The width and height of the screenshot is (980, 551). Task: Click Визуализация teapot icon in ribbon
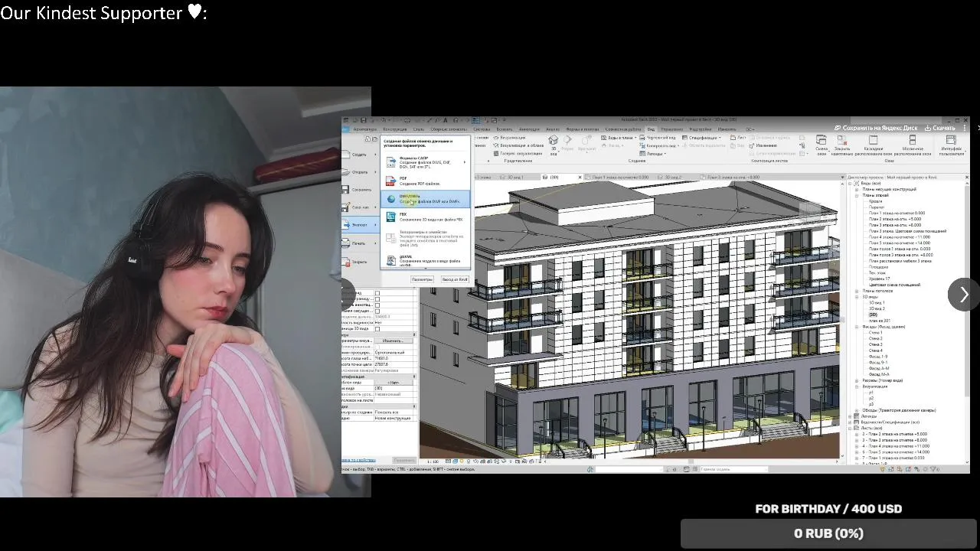coord(496,138)
